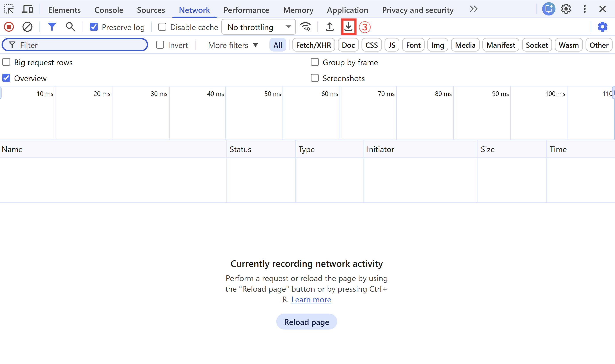
Task: Open the Application tab
Action: pyautogui.click(x=348, y=10)
